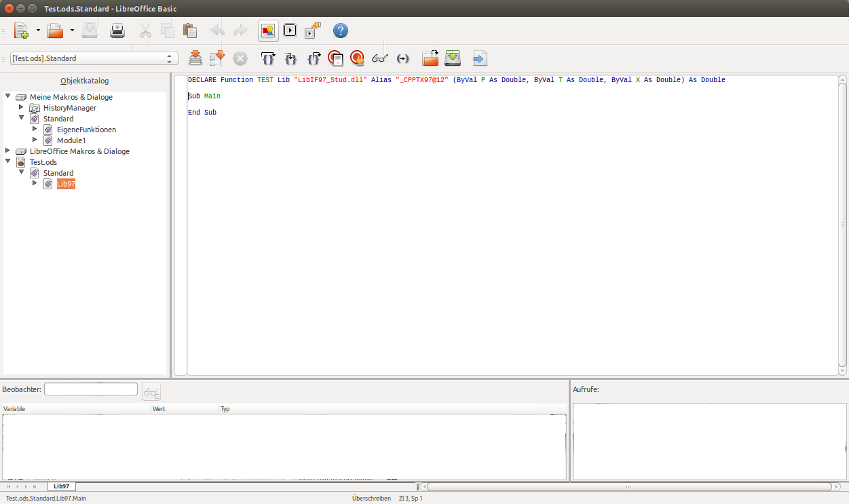Switch to the Lib97 module tab
Image resolution: width=849 pixels, height=504 pixels.
pos(62,486)
